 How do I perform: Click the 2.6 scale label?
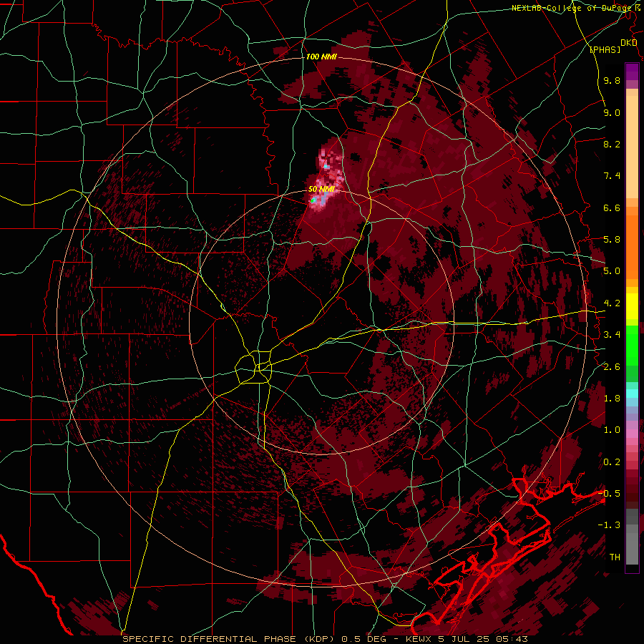(x=612, y=367)
